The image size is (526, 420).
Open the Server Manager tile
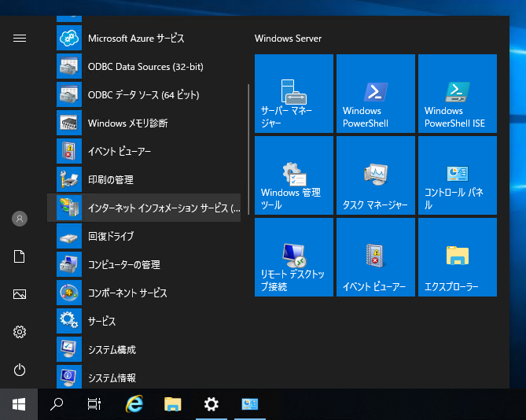pos(294,94)
